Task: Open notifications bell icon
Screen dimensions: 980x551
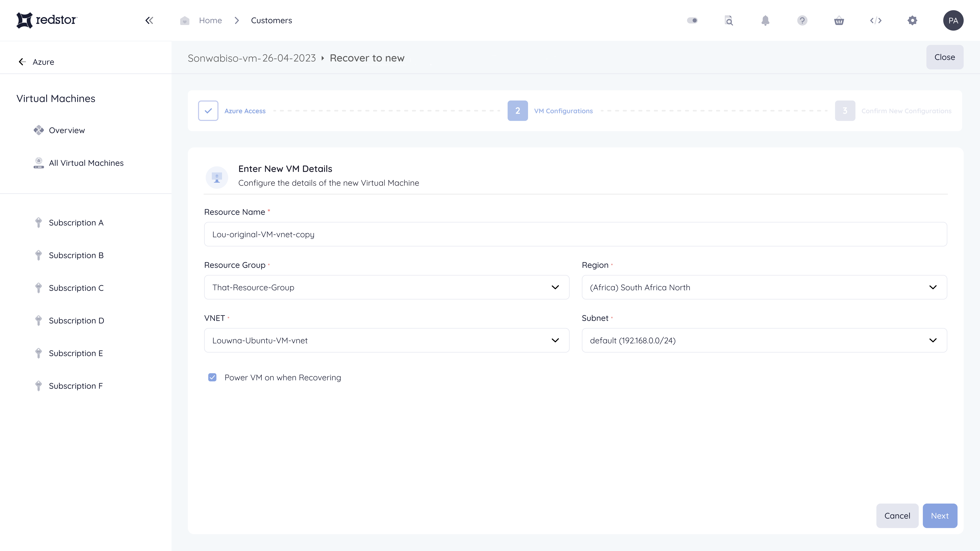Action: click(x=765, y=21)
